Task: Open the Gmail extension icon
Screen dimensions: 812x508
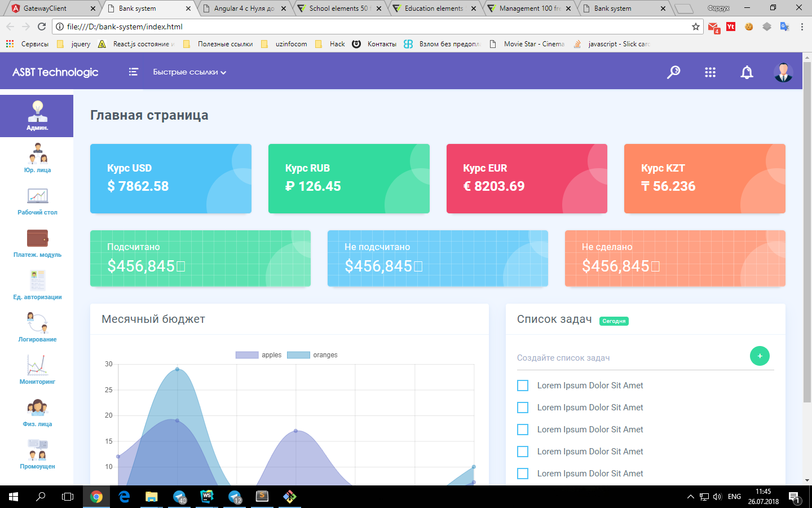Action: pos(713,27)
